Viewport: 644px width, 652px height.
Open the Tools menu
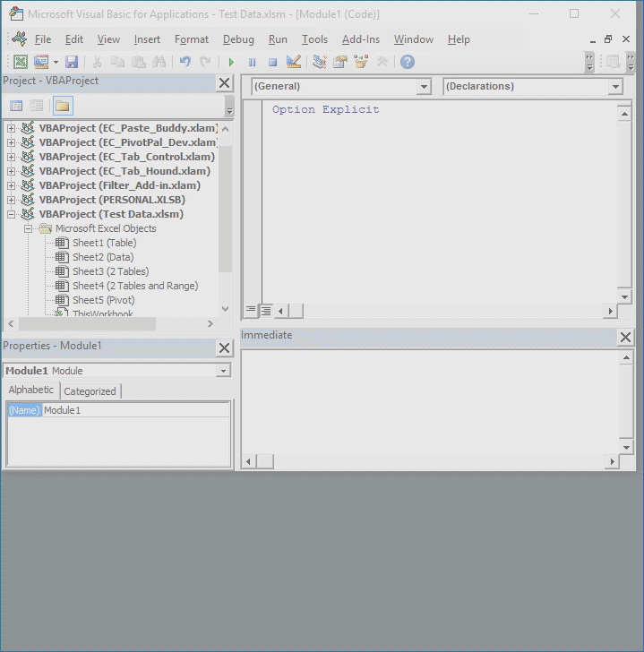pos(314,39)
